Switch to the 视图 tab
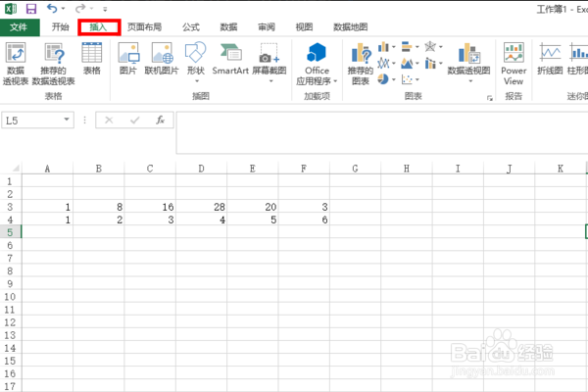The height and width of the screenshot is (392, 588). tap(304, 27)
